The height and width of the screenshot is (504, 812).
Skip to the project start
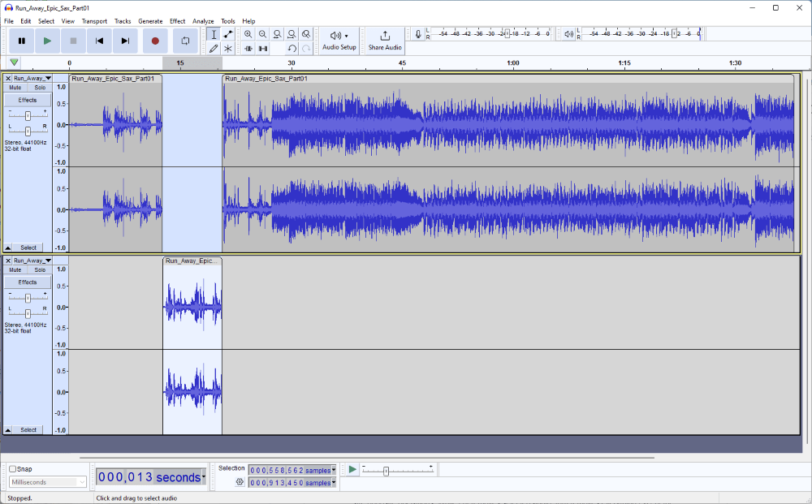(x=99, y=41)
